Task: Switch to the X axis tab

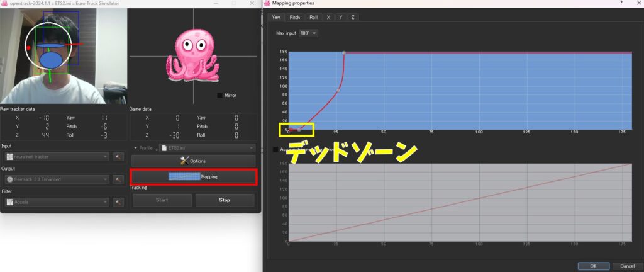Action: click(x=328, y=17)
